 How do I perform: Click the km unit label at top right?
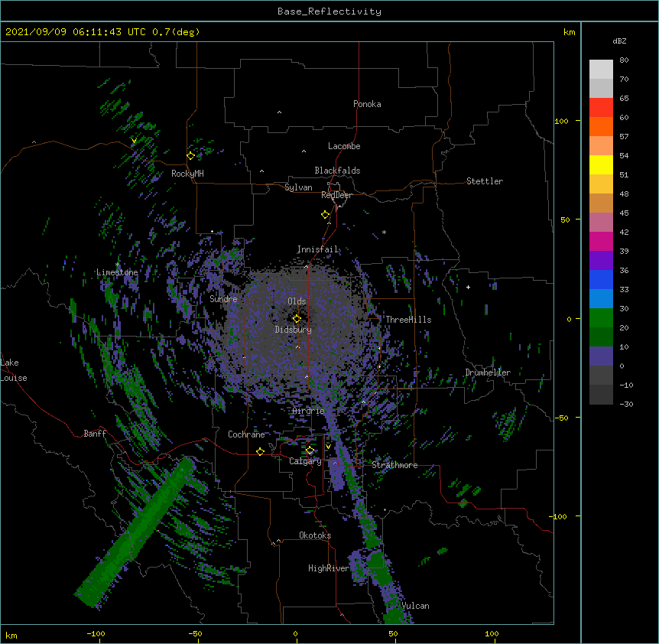click(569, 32)
